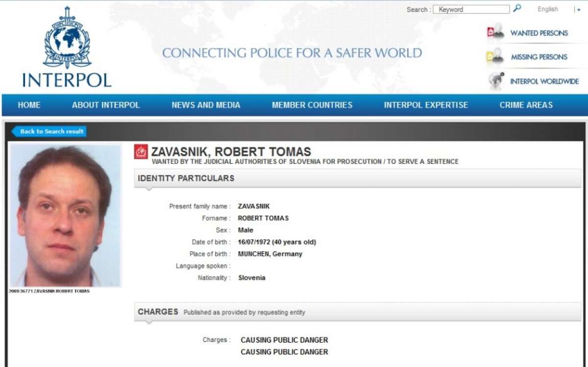Click the search magnifier icon
Image resolution: width=588 pixels, height=367 pixels.
click(x=517, y=8)
